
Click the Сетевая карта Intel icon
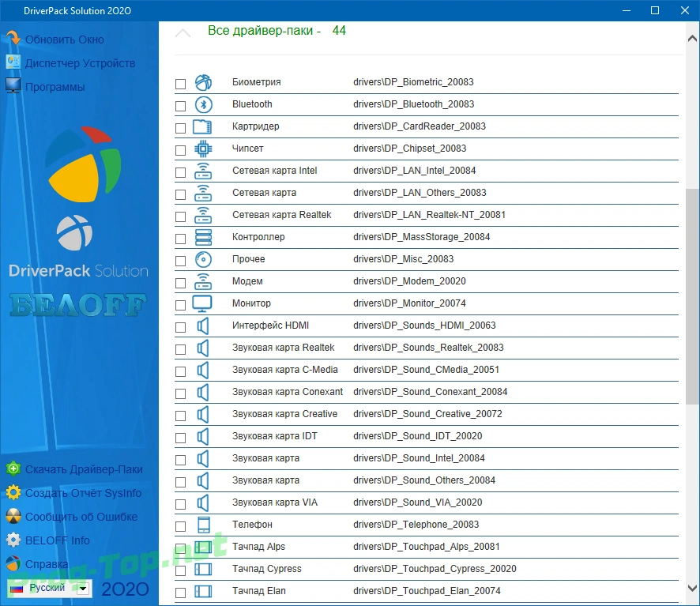point(203,171)
